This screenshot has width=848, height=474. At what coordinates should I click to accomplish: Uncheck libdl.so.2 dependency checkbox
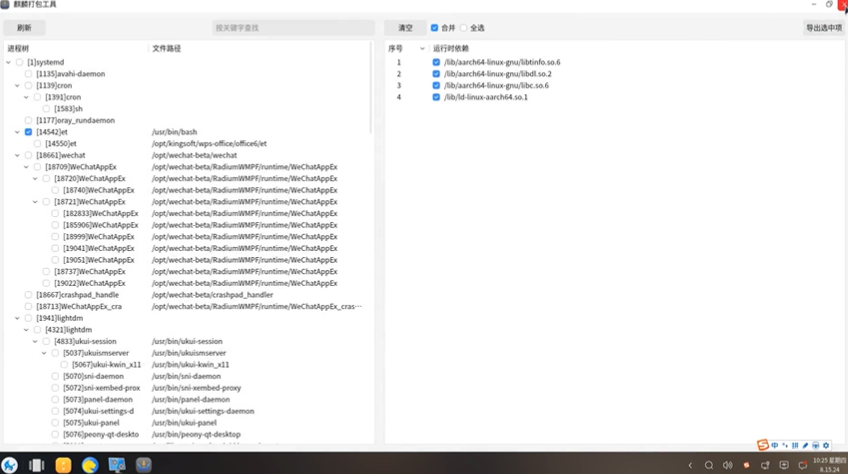coord(436,74)
